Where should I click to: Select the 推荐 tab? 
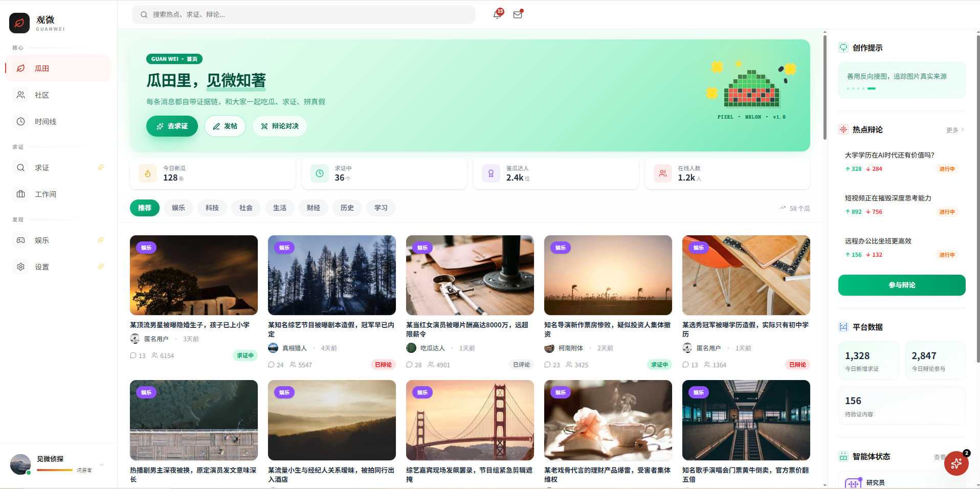(145, 208)
